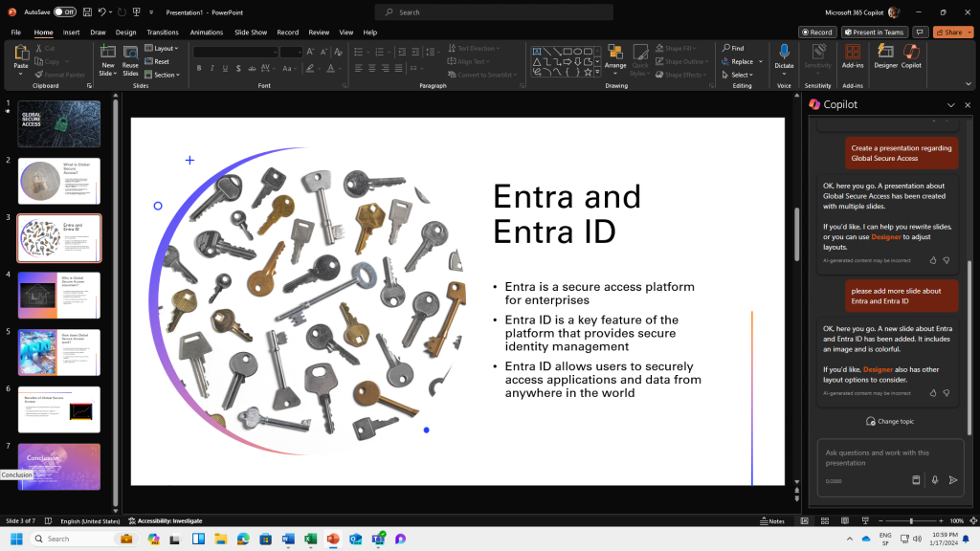The height and width of the screenshot is (551, 980).
Task: Adjust the zoom slider handle
Action: 911,520
